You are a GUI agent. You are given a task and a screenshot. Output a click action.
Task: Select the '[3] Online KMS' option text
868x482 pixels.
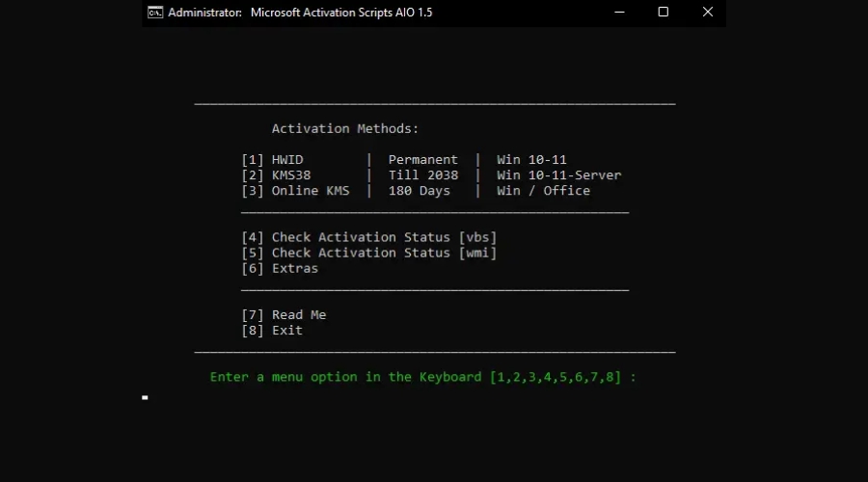pos(296,190)
